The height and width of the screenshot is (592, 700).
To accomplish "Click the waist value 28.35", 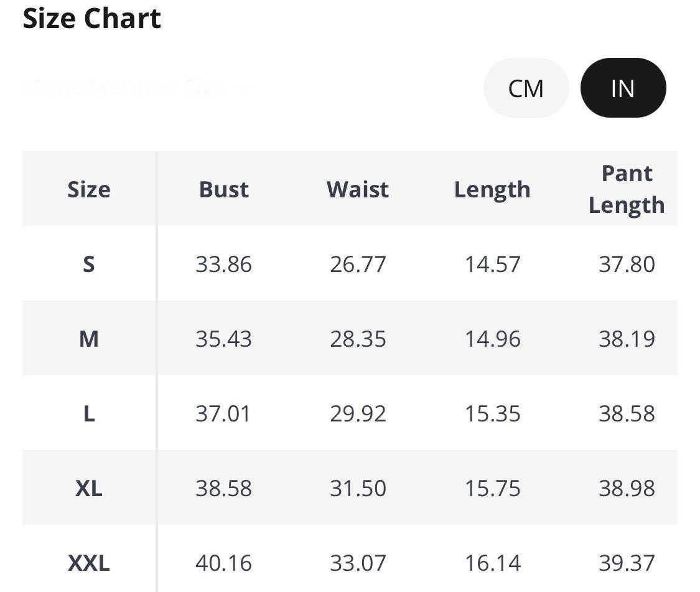I will click(x=358, y=339).
